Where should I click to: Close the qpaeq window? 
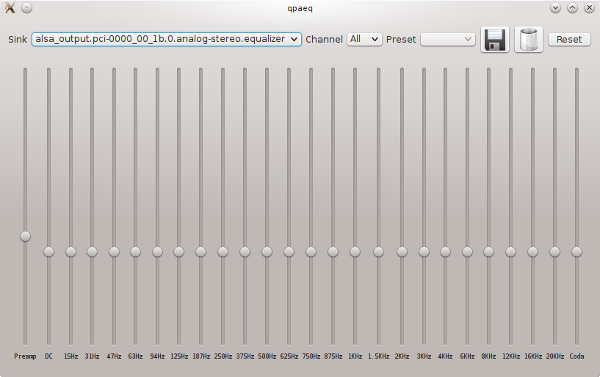coord(589,8)
